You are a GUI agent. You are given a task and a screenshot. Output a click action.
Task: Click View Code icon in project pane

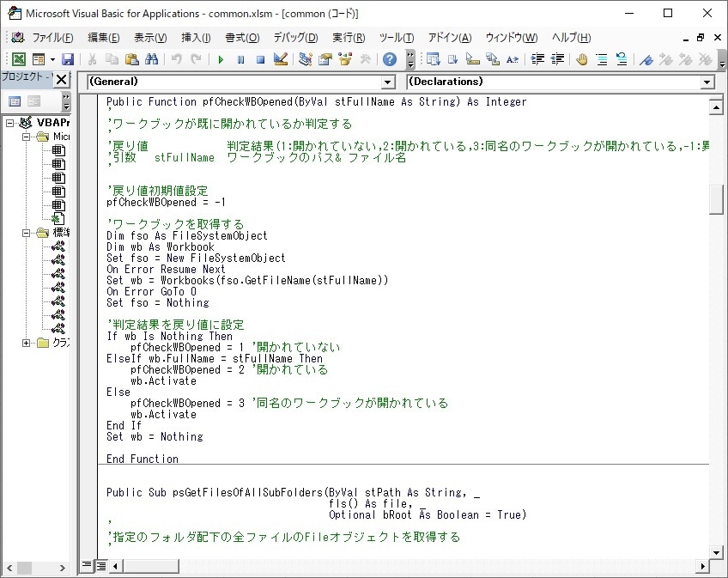15,100
